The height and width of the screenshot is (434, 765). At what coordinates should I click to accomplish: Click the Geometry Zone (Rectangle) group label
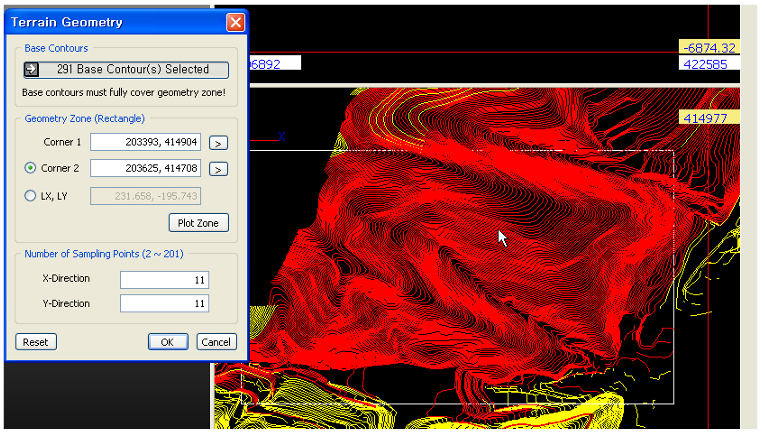pos(84,118)
